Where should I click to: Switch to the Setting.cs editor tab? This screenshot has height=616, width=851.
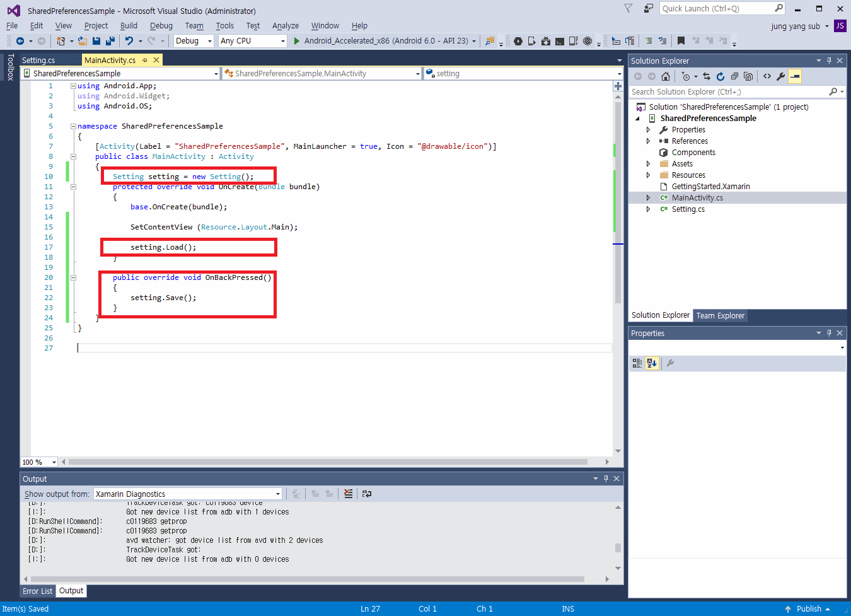click(x=38, y=60)
